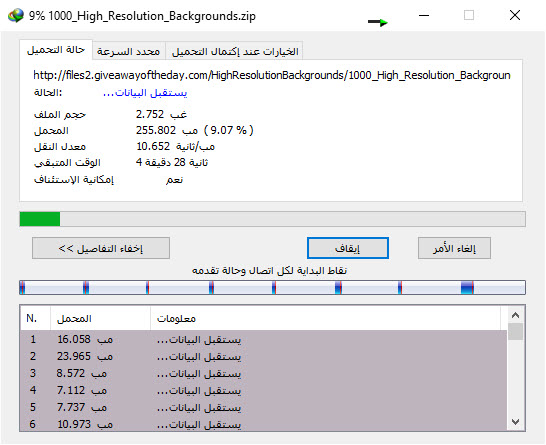The height and width of the screenshot is (445, 546).
Task: Click the إلغاء الأمر cancel button
Action: (x=454, y=248)
